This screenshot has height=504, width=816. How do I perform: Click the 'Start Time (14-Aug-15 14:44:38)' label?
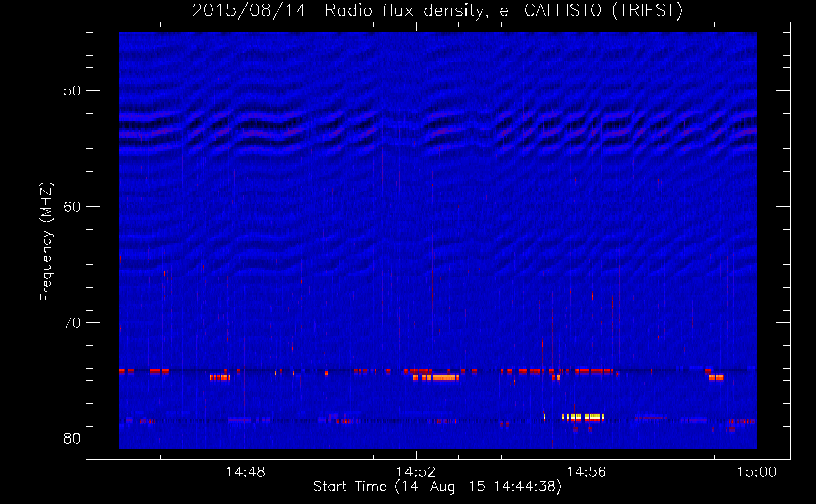pyautogui.click(x=437, y=486)
